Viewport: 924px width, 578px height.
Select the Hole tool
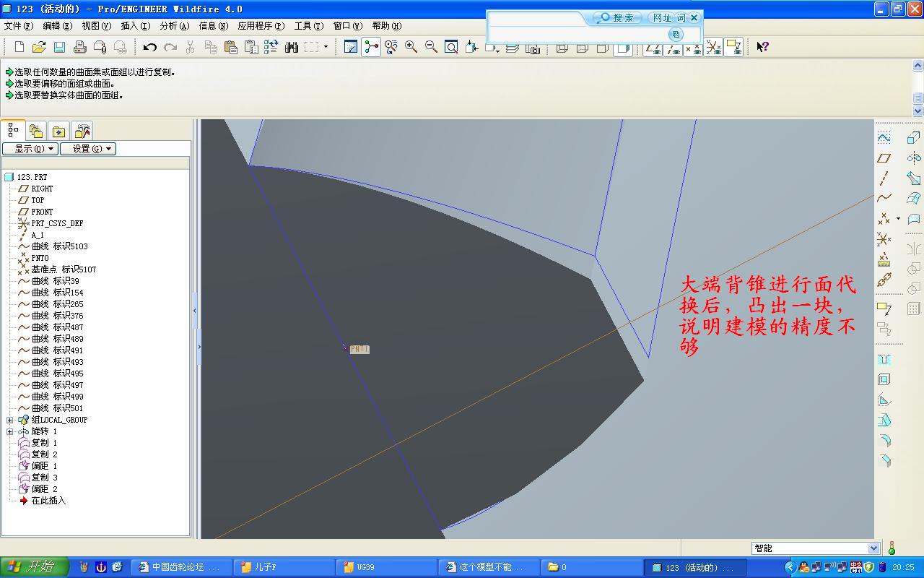click(884, 360)
